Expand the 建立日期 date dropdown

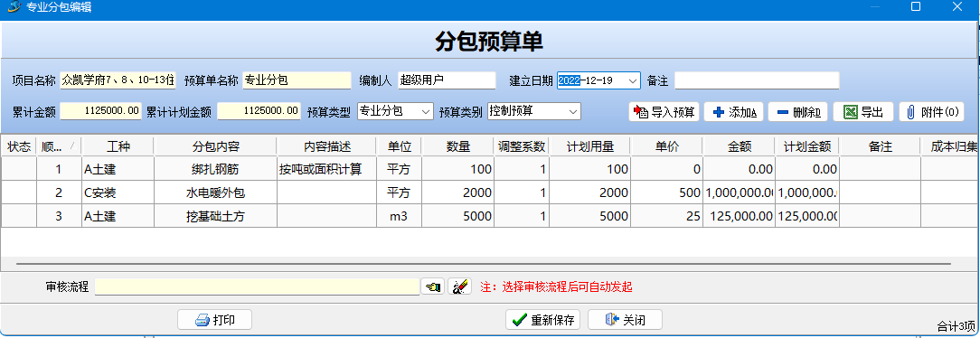coord(633,80)
